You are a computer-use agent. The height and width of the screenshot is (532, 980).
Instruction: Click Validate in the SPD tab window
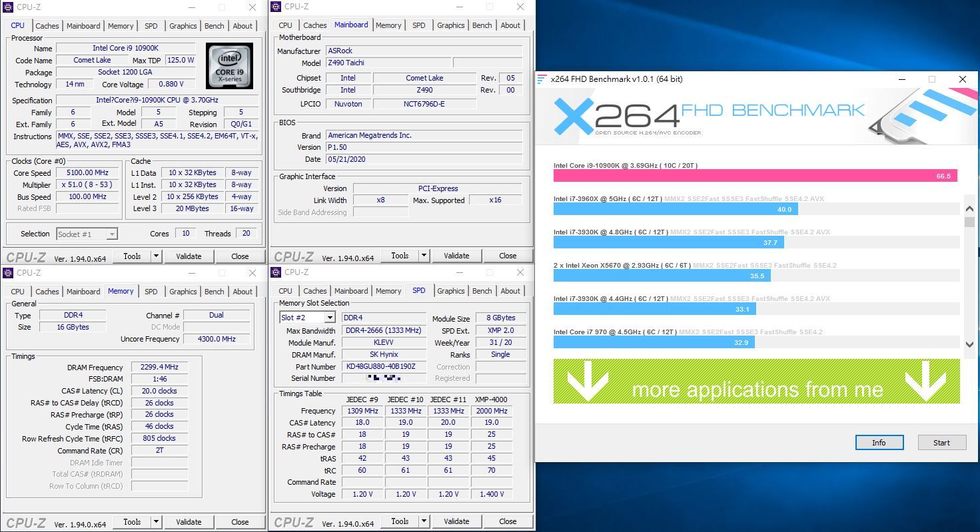pyautogui.click(x=456, y=521)
